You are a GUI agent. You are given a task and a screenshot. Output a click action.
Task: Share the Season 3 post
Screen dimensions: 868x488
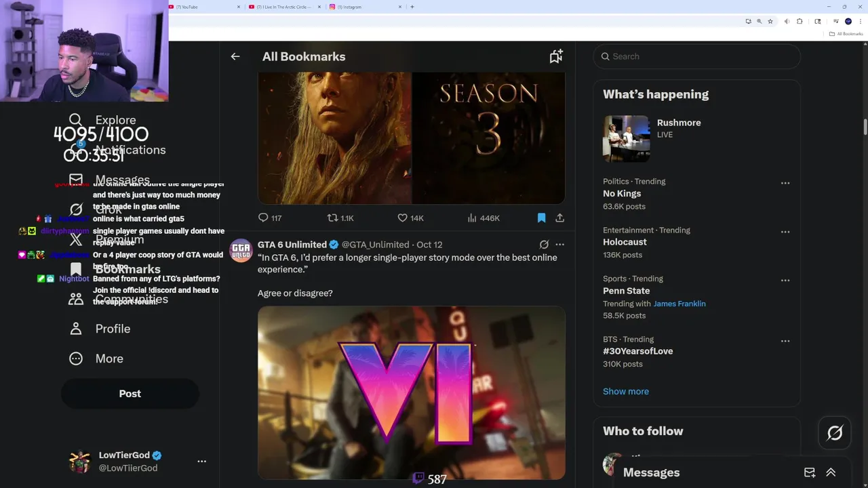pos(559,218)
